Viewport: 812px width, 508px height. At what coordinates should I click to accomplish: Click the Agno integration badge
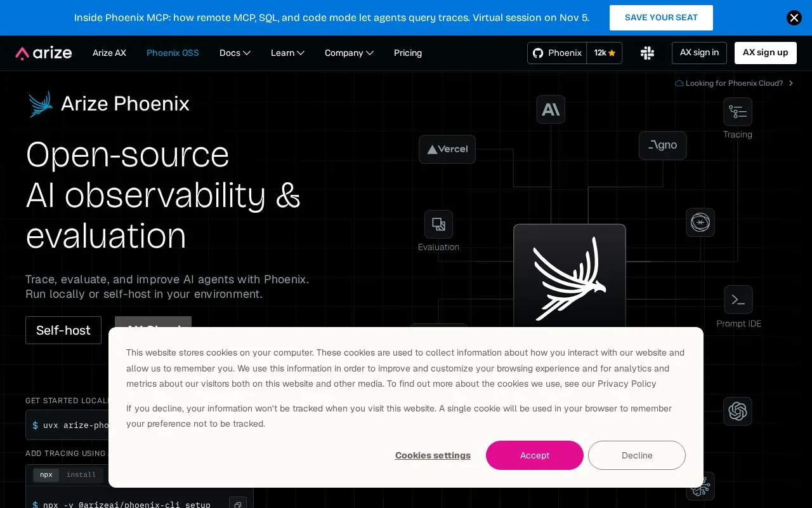pos(663,145)
